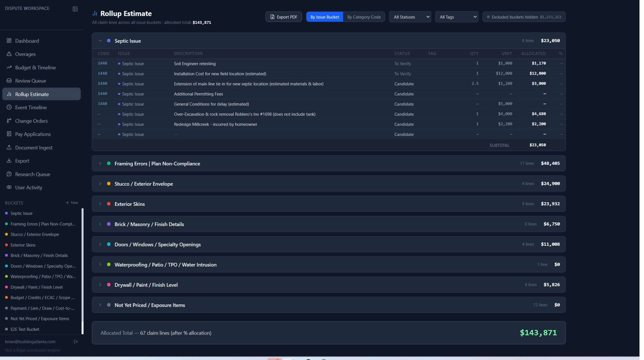
Task: Open Dashboard from its grid icon
Action: coord(9,41)
